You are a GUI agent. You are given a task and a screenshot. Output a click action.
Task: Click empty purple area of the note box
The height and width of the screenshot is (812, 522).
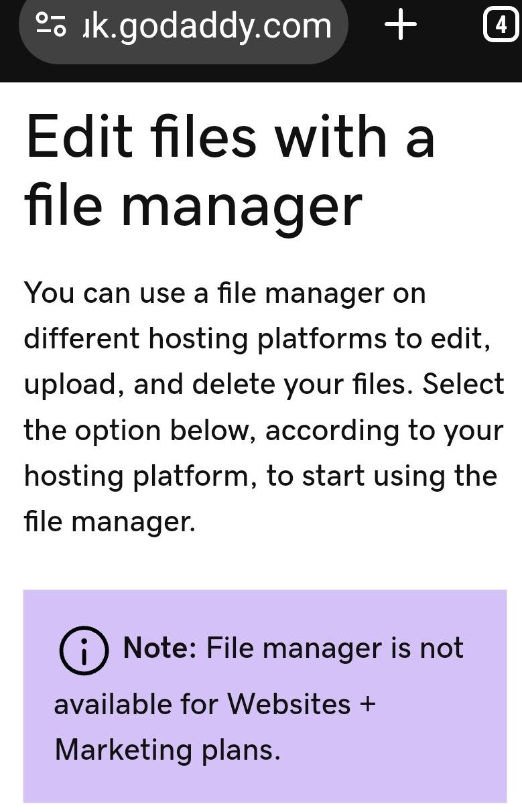tap(429, 757)
